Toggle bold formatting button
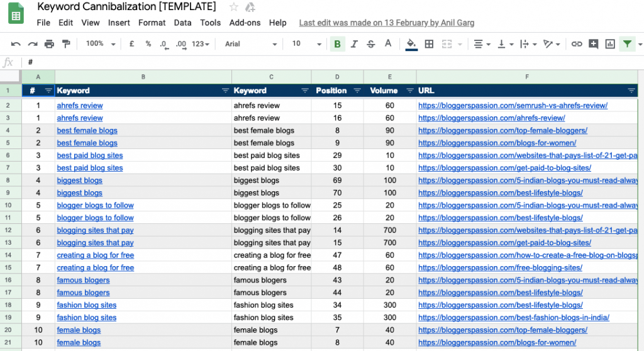Screen dimensions: 644x351 337,44
